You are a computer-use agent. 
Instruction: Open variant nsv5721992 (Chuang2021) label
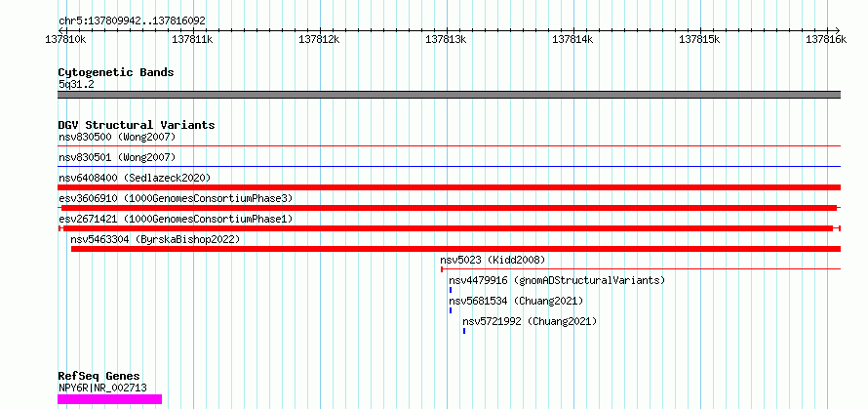[530, 321]
